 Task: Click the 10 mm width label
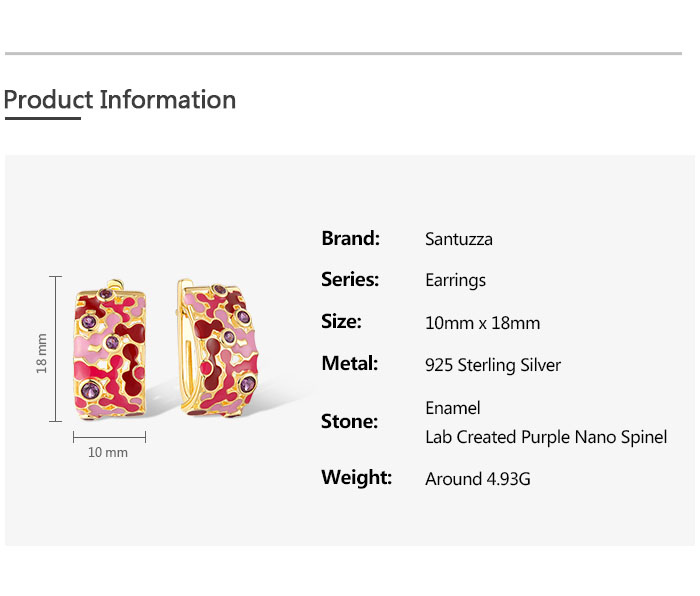(108, 452)
